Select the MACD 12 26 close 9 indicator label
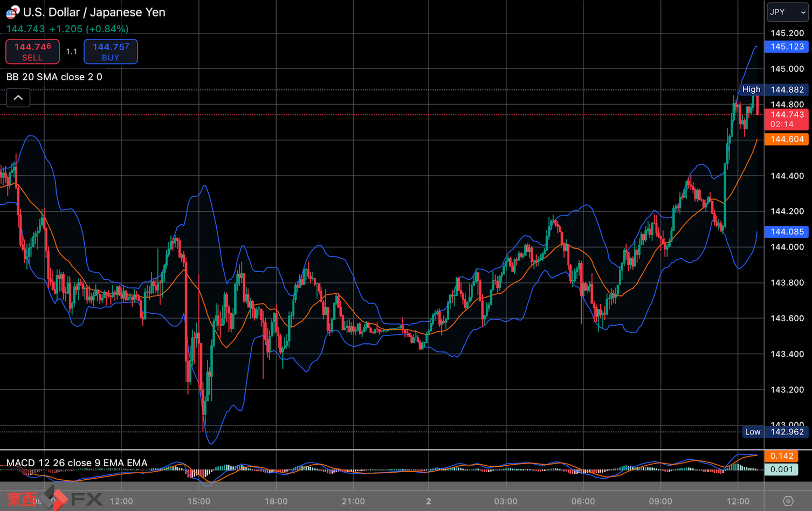 coord(77,463)
